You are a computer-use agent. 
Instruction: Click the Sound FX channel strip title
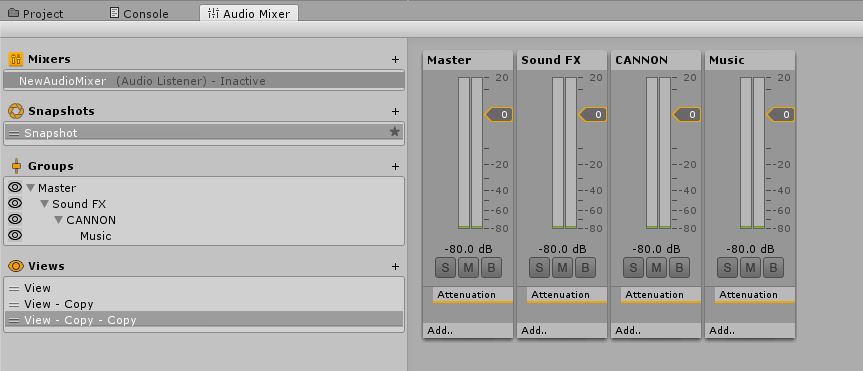coord(562,60)
